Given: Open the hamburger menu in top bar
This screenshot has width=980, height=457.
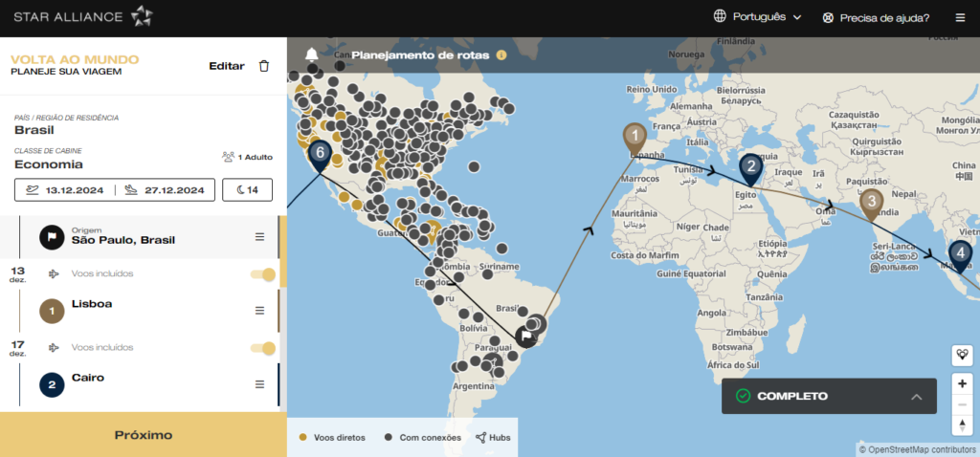Looking at the screenshot, I should (x=960, y=17).
